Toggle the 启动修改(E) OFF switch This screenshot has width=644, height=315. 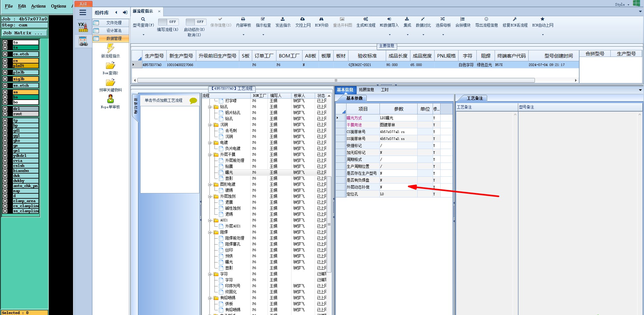196,22
